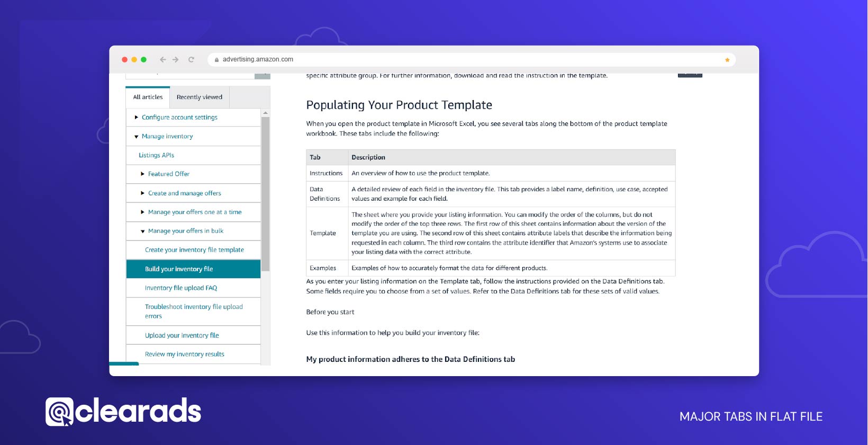Open Manage your offers one at a time
The width and height of the screenshot is (868, 445).
coord(195,212)
